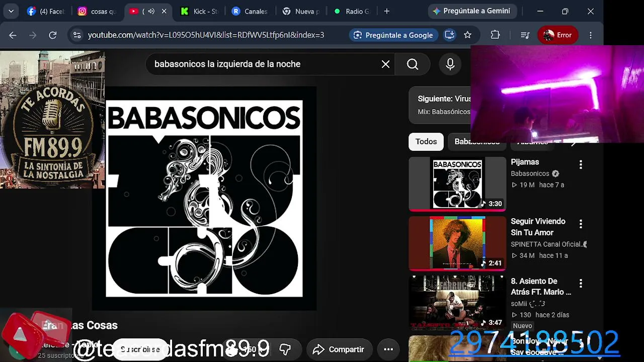
Task: Clear the YouTube search text
Action: tap(385, 64)
